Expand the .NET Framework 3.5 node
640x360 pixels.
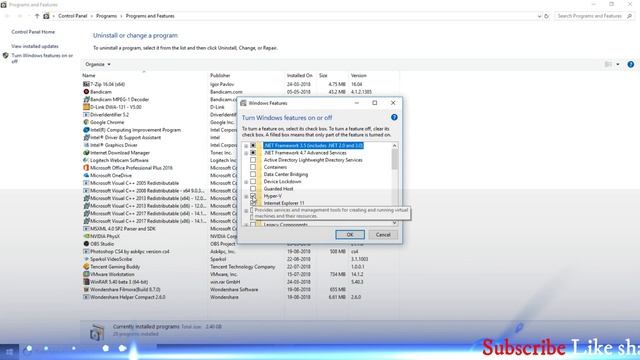click(246, 146)
